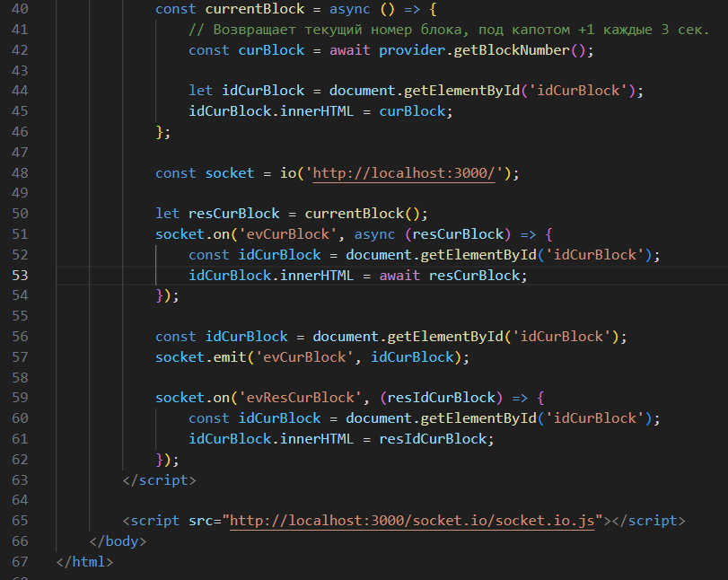Click resIdCurBlock assignment on line 61
The height and width of the screenshot is (580, 728).
tap(433, 439)
